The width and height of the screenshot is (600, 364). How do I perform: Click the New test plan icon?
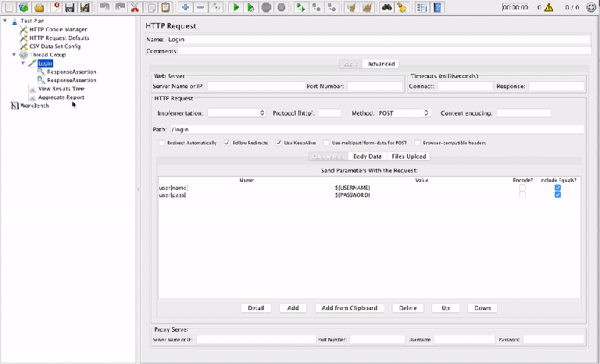pyautogui.click(x=9, y=7)
